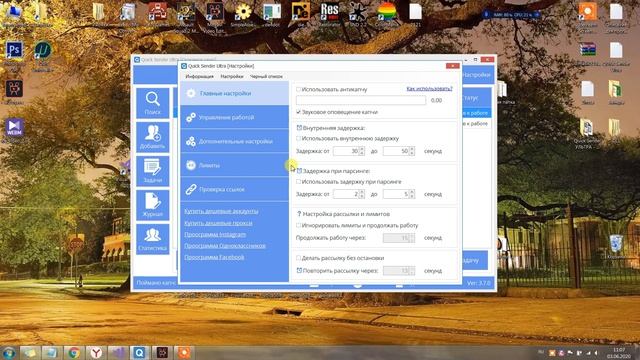Open the Задачи (tasks) sidebar icon
Image resolution: width=640 pixels, height=360 pixels.
pos(152,171)
